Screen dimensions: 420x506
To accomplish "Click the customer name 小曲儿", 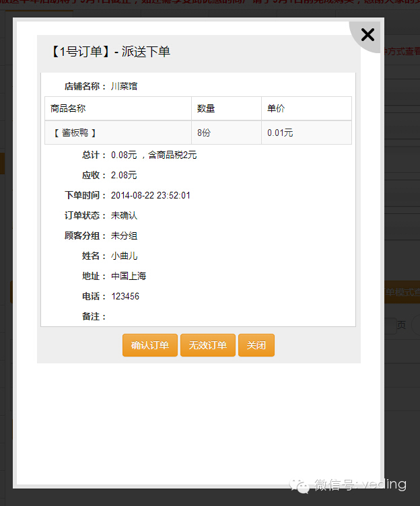I will click(124, 256).
